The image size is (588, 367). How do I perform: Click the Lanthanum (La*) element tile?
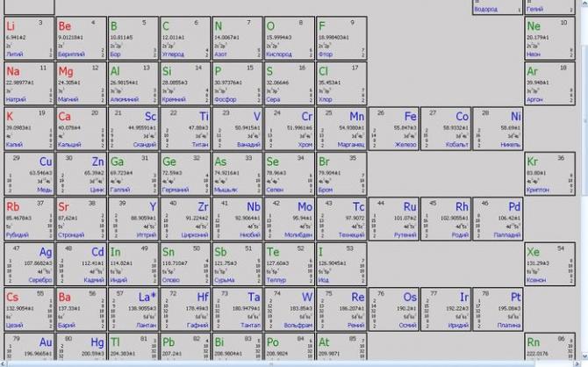pyautogui.click(x=133, y=309)
